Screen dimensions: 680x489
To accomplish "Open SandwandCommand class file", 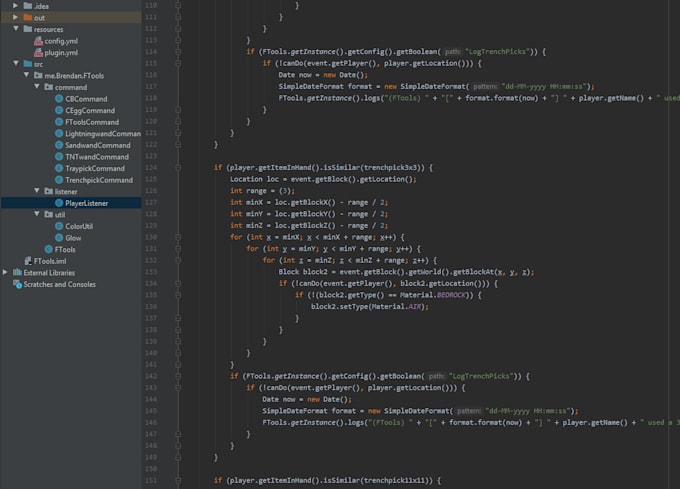I will click(x=98, y=145).
